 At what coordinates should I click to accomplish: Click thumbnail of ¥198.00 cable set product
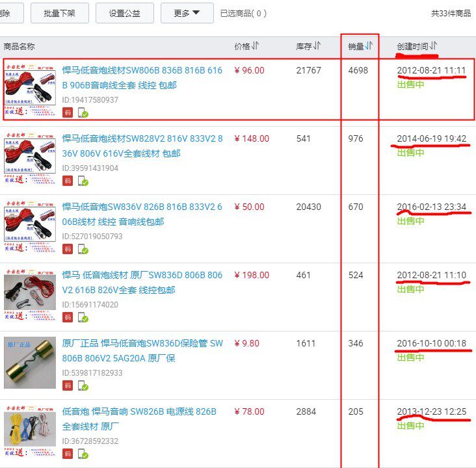30,294
